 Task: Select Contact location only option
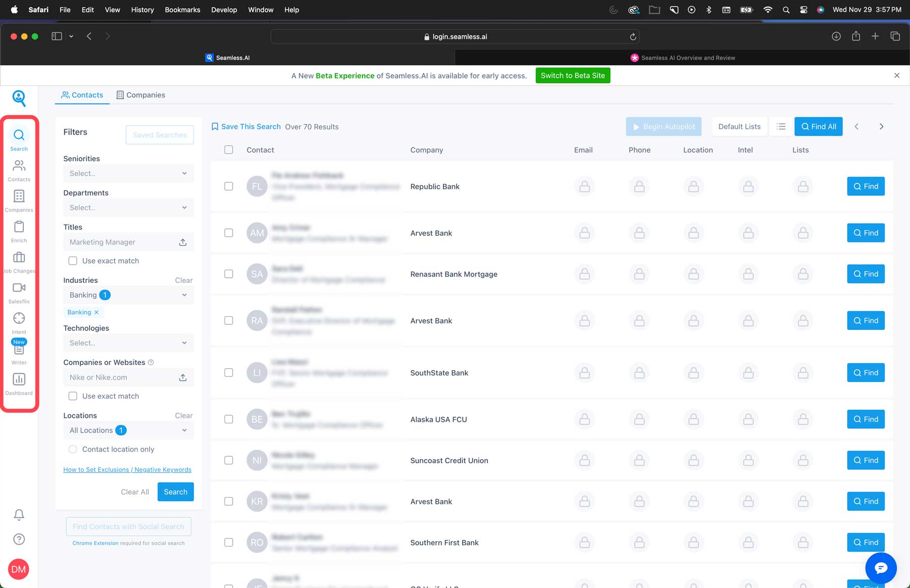(x=73, y=449)
